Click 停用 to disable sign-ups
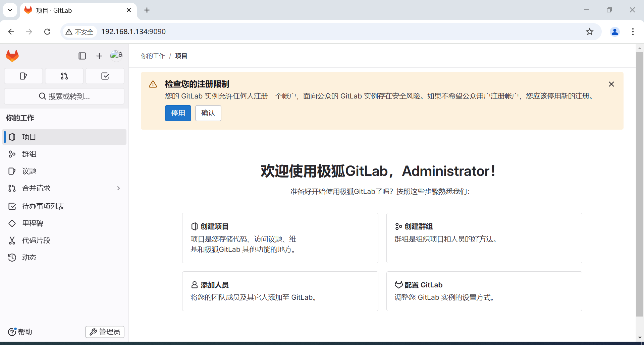The width and height of the screenshot is (644, 345). 178,113
